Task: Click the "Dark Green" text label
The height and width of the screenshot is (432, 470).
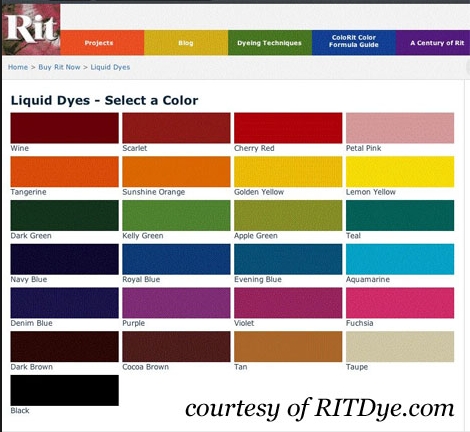Action: [x=31, y=235]
